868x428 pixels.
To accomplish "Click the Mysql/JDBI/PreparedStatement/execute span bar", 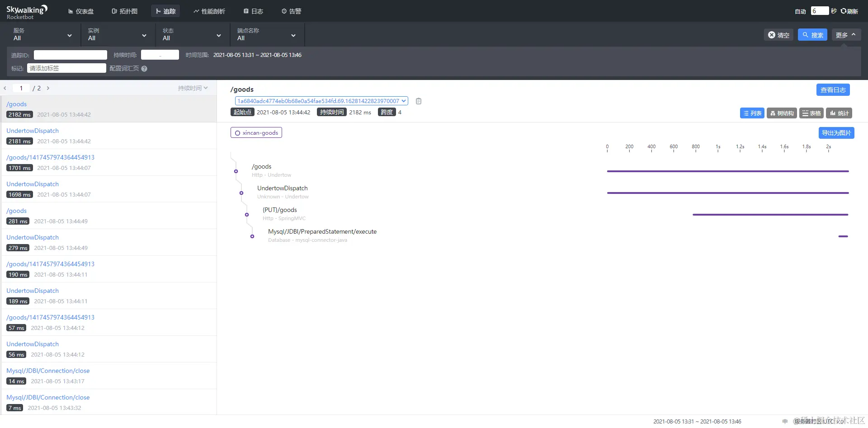I will pyautogui.click(x=843, y=236).
